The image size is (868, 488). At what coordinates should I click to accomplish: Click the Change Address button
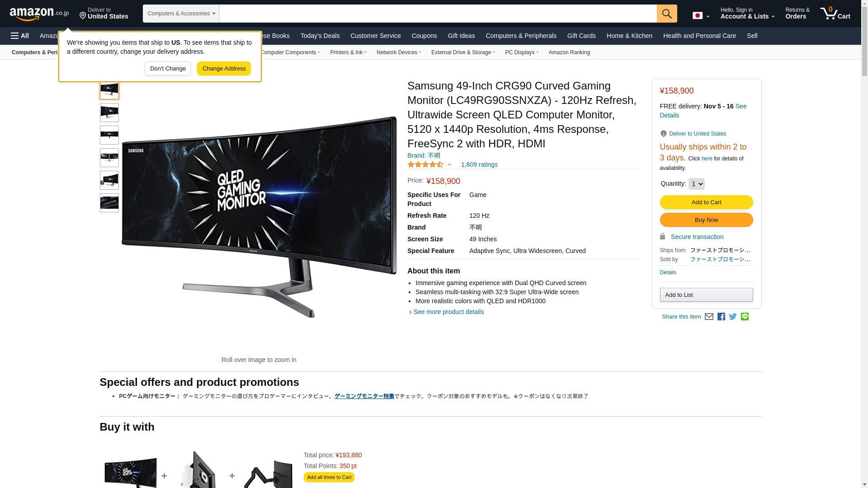pos(224,69)
